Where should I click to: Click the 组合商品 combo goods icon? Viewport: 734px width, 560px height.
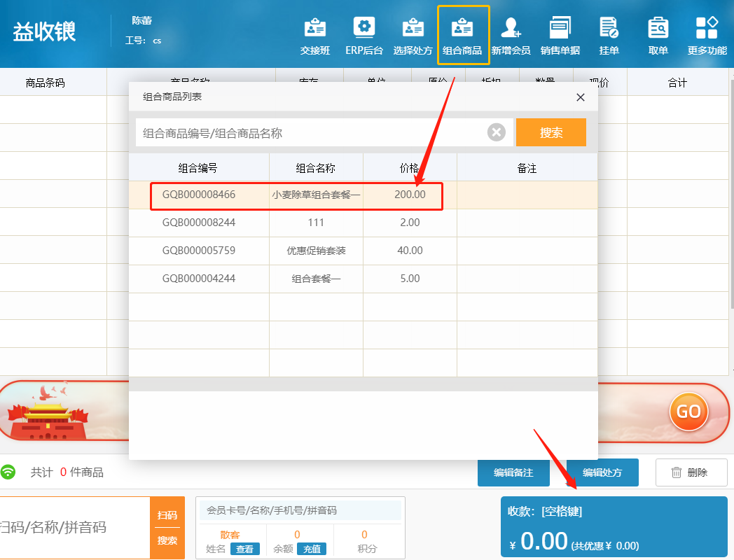tap(462, 36)
